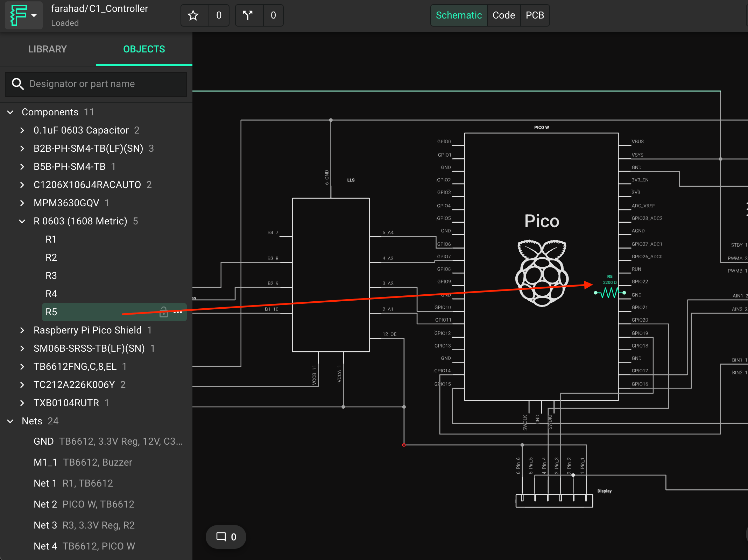Expand MPM3630GQV group
This screenshot has height=560, width=748.
[22, 203]
